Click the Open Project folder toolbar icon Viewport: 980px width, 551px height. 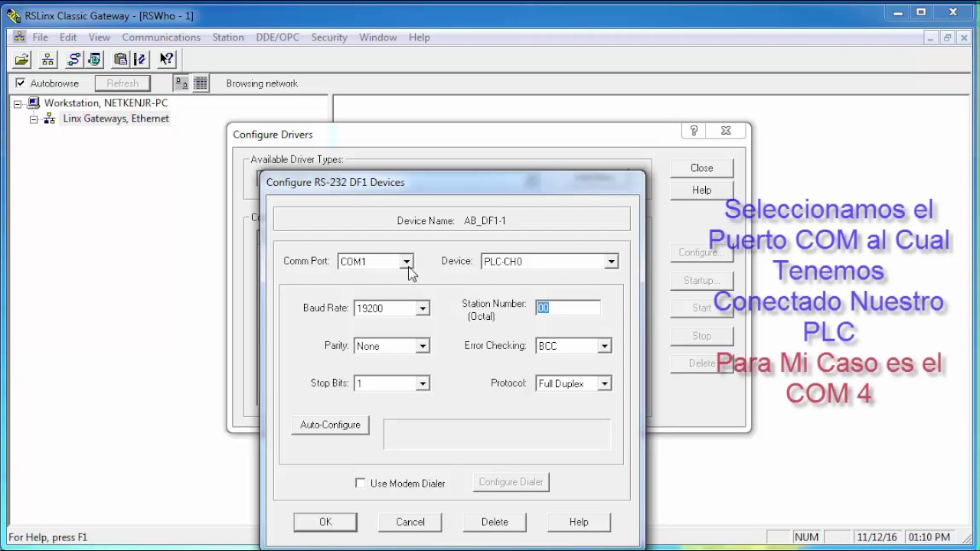click(x=22, y=59)
